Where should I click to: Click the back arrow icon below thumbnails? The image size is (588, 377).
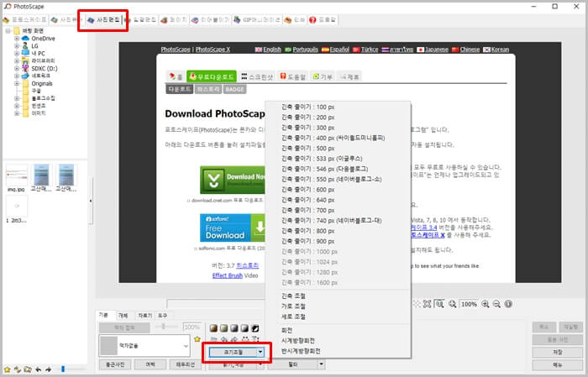pos(39,369)
